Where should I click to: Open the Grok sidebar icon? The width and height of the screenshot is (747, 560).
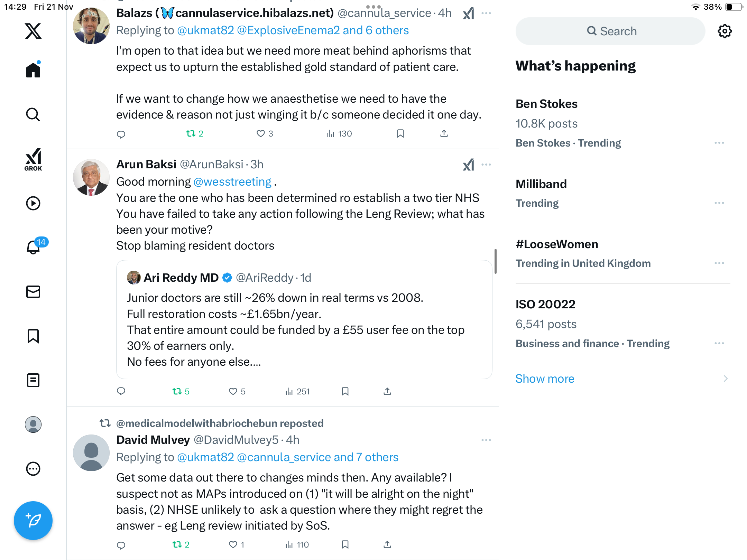pyautogui.click(x=33, y=159)
